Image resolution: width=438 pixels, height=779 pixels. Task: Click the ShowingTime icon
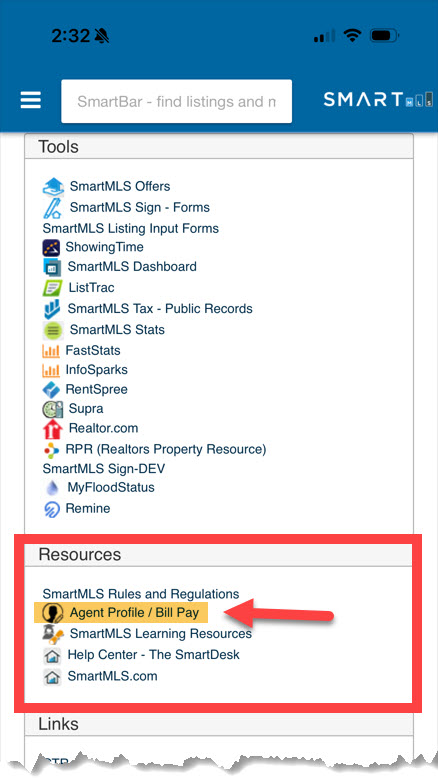[51, 247]
